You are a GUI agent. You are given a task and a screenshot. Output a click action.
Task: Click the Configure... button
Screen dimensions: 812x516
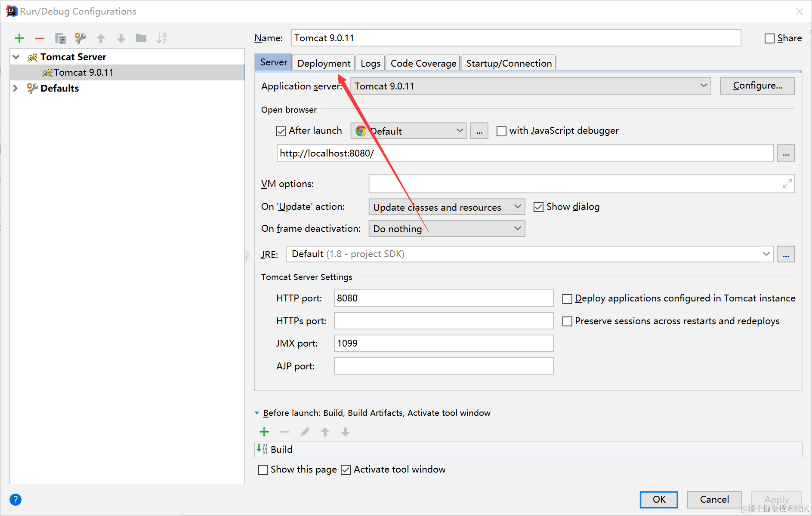click(757, 86)
